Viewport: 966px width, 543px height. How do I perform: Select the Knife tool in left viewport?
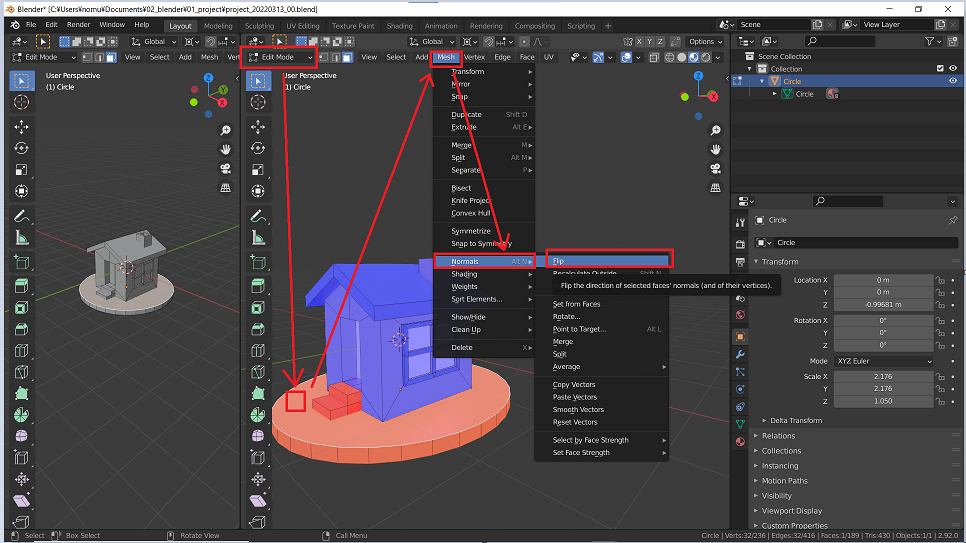tap(22, 372)
